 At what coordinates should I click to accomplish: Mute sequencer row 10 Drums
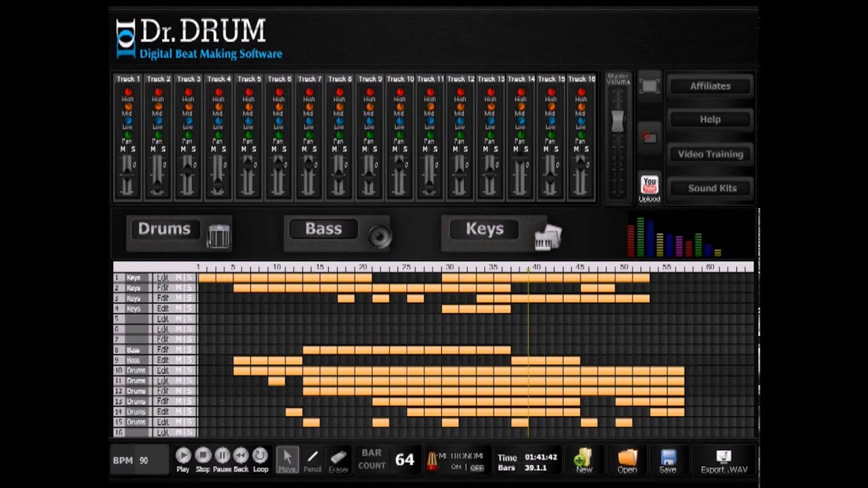point(179,371)
